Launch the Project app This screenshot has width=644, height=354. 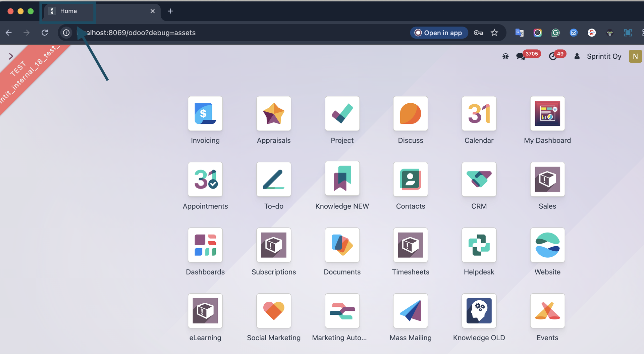pos(342,113)
